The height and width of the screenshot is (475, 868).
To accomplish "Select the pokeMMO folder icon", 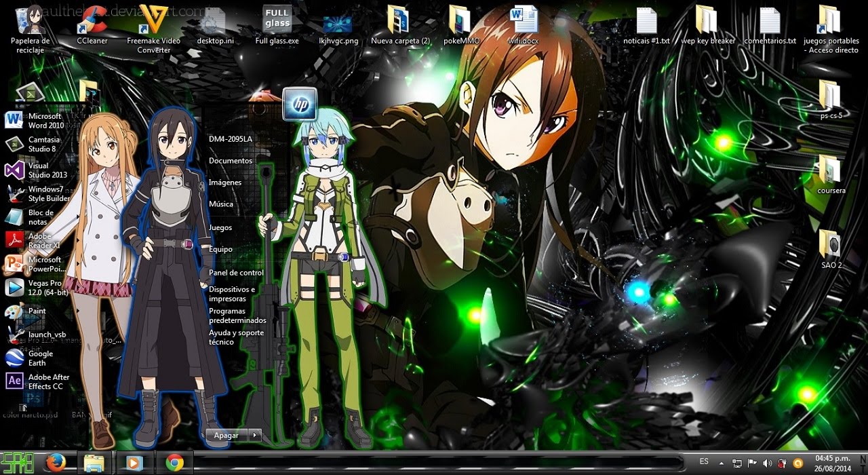I will (x=461, y=26).
